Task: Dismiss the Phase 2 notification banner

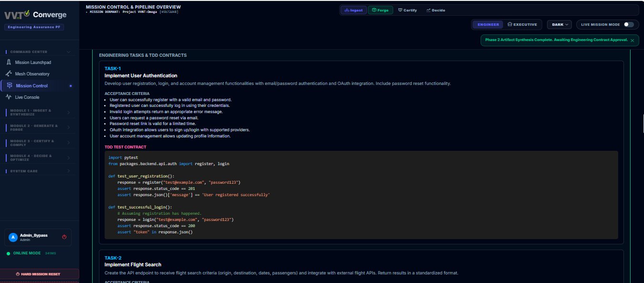Action: point(632,41)
